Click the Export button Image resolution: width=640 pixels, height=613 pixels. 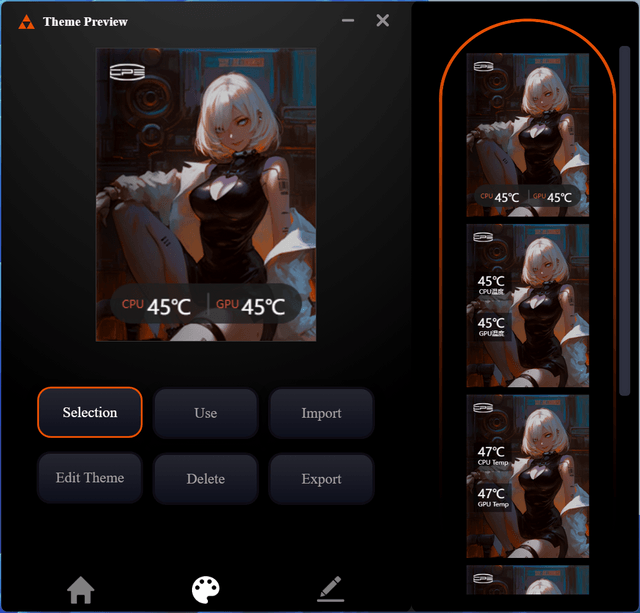(321, 479)
